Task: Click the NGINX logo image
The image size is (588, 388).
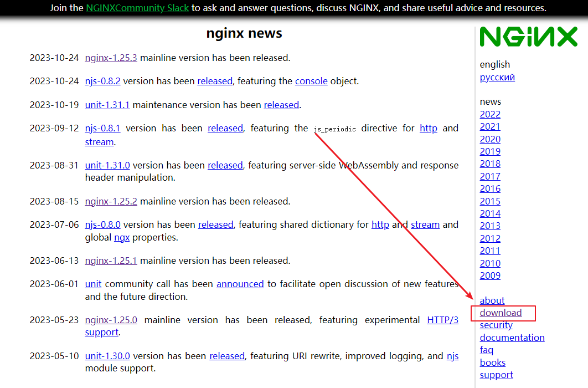Action: pyautogui.click(x=528, y=37)
